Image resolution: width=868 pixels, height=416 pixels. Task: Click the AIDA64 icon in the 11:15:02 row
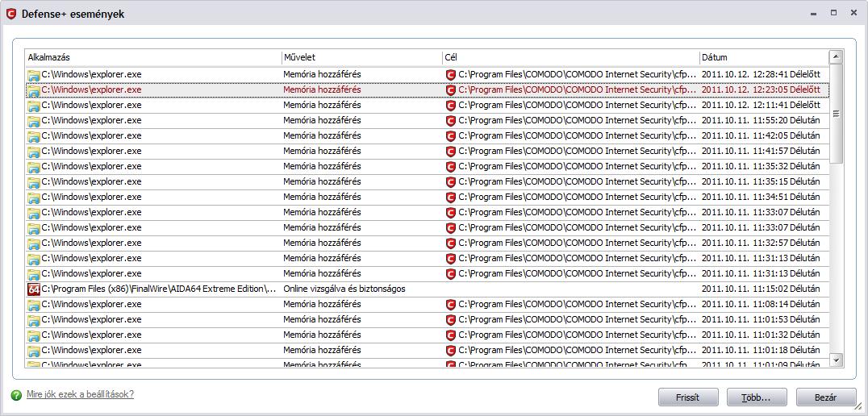(34, 289)
